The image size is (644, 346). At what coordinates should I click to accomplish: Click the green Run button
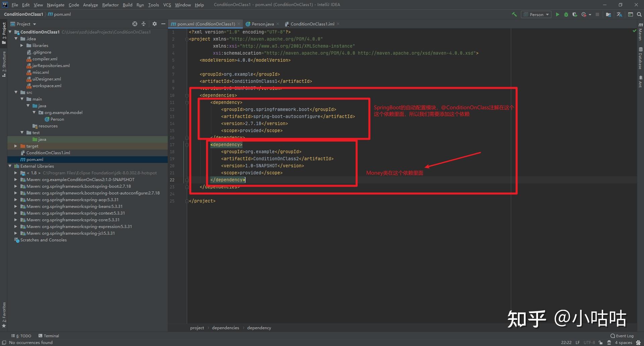pos(557,14)
